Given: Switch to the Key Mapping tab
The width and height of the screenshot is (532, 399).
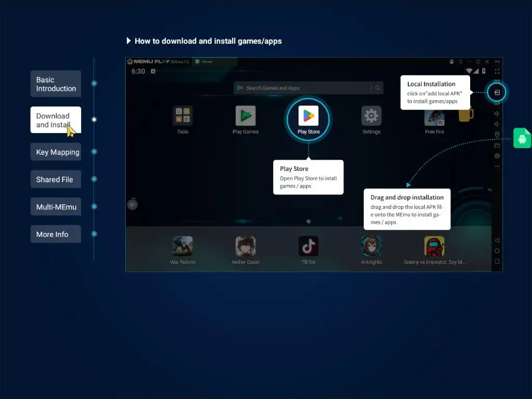Looking at the screenshot, I should tap(56, 152).
